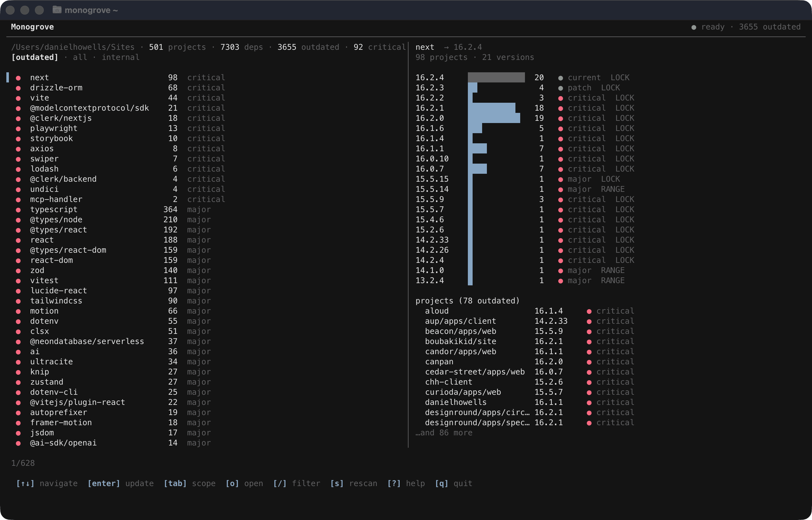Click the blue usage bar for version 16.2.0
This screenshot has height=520, width=812.
[x=494, y=118]
